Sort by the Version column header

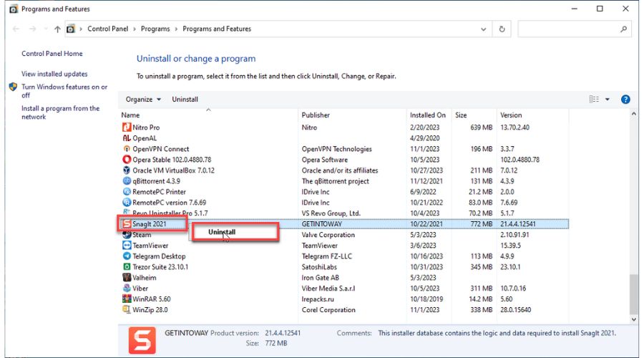coord(511,115)
